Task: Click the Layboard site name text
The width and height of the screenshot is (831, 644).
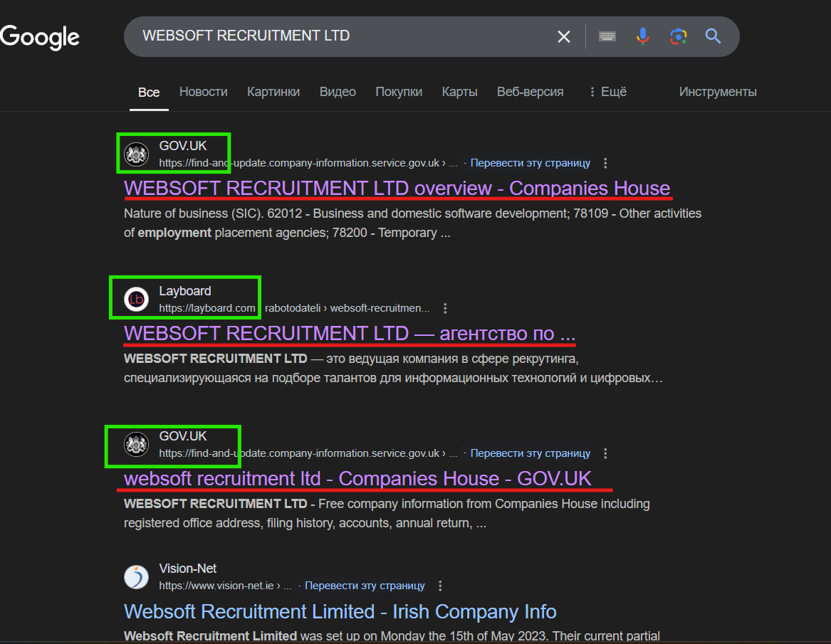Action: tap(185, 291)
